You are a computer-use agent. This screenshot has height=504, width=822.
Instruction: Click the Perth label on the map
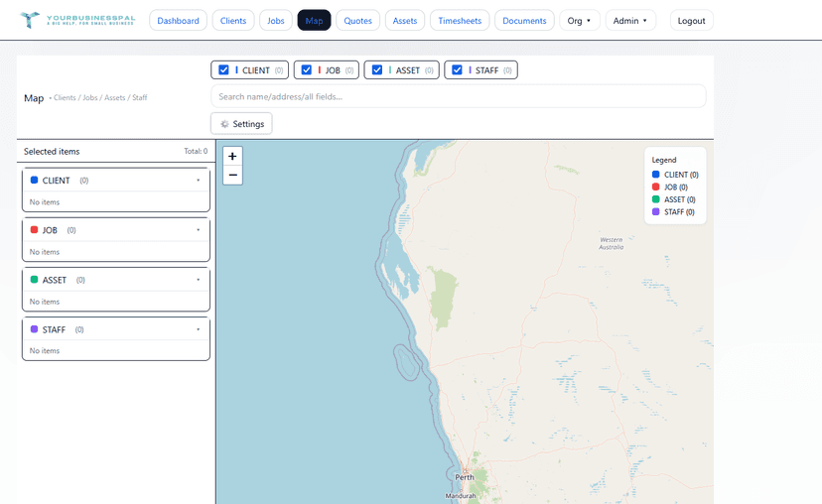click(465, 477)
